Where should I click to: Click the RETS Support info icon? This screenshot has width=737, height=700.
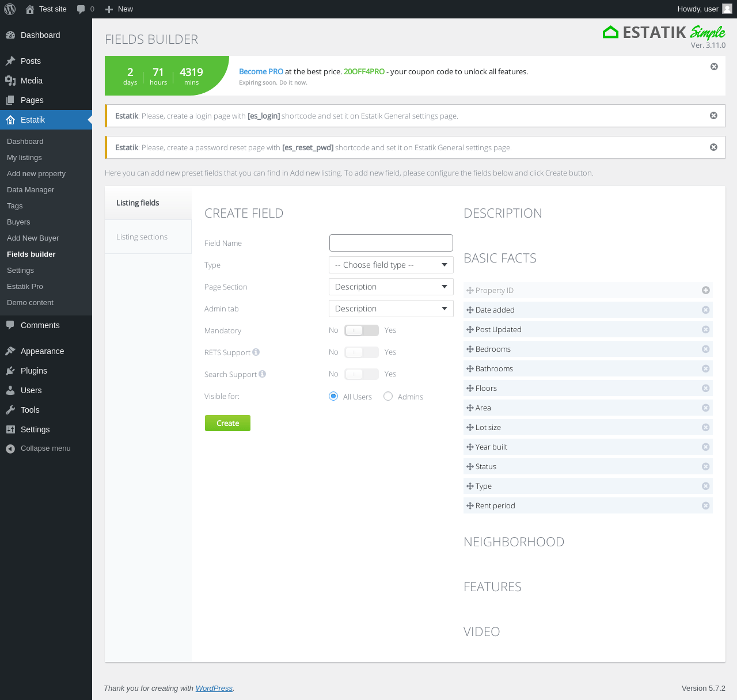point(256,352)
